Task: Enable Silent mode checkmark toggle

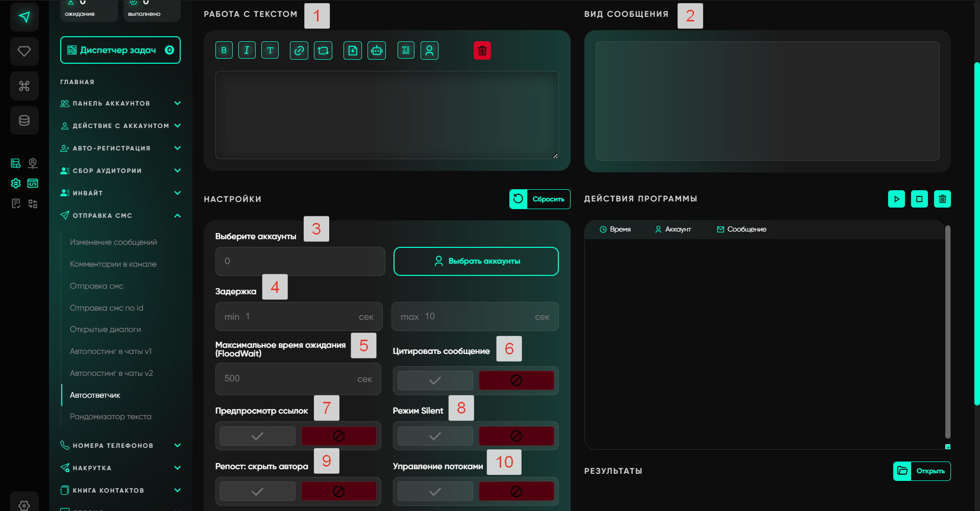Action: 435,436
